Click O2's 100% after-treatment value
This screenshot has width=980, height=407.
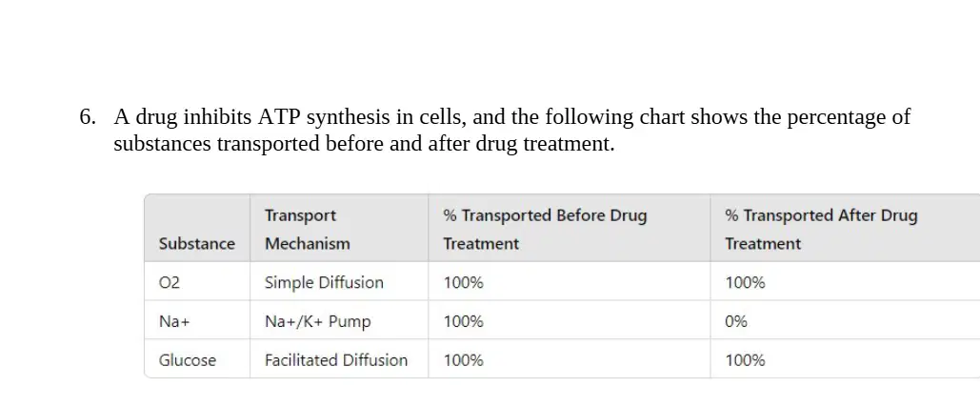coord(745,282)
